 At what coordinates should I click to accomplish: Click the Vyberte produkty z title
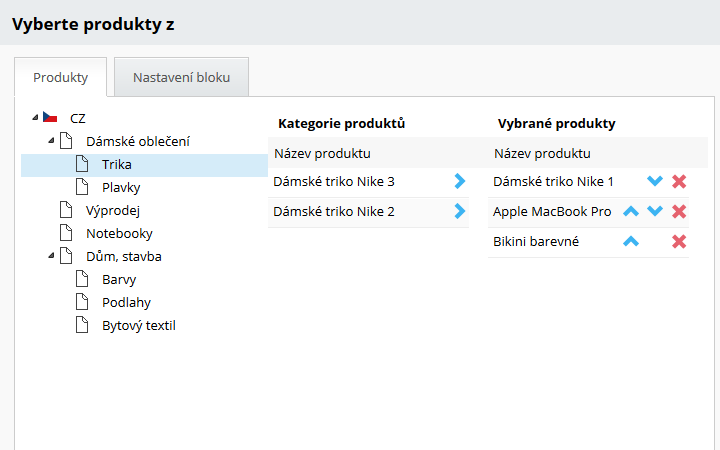tap(93, 24)
